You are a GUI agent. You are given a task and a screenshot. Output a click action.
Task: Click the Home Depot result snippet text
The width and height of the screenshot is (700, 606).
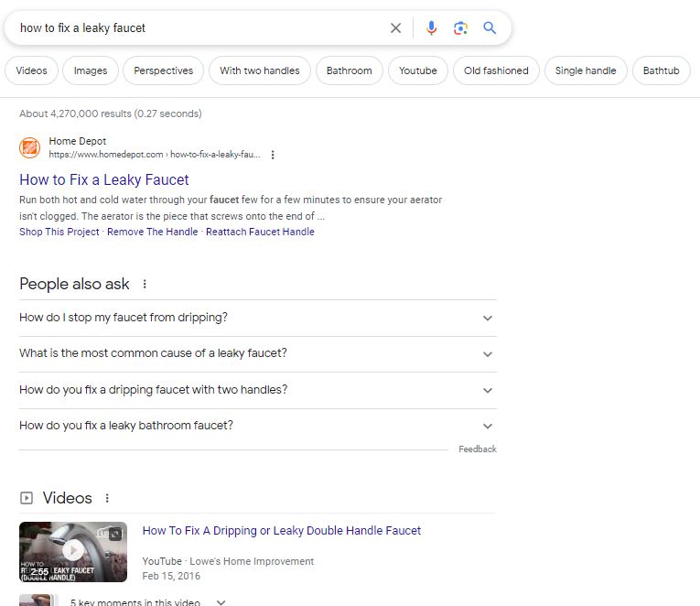(x=231, y=208)
